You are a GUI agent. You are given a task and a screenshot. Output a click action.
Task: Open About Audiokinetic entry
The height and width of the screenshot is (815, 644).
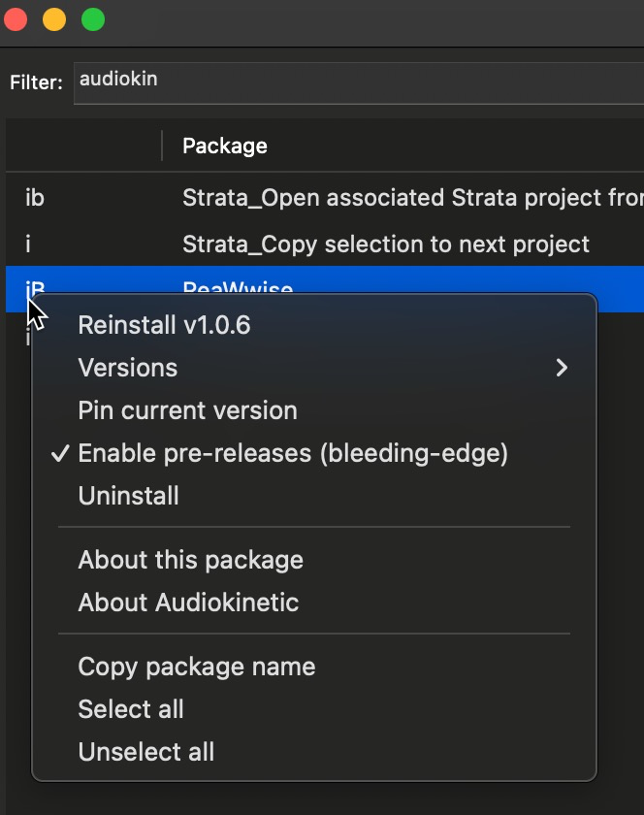point(188,603)
